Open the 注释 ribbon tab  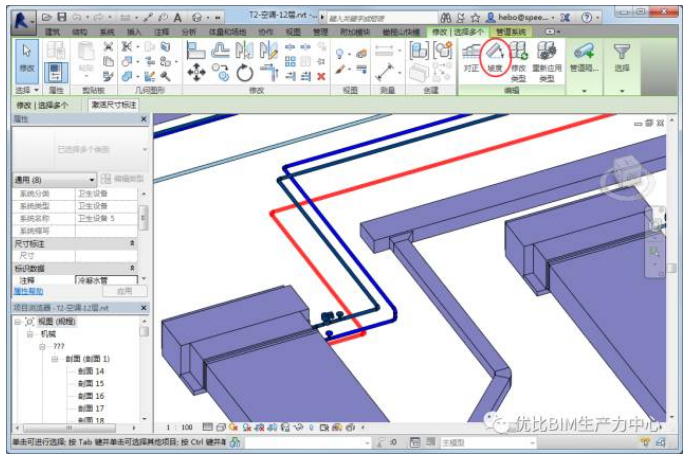click(x=161, y=31)
